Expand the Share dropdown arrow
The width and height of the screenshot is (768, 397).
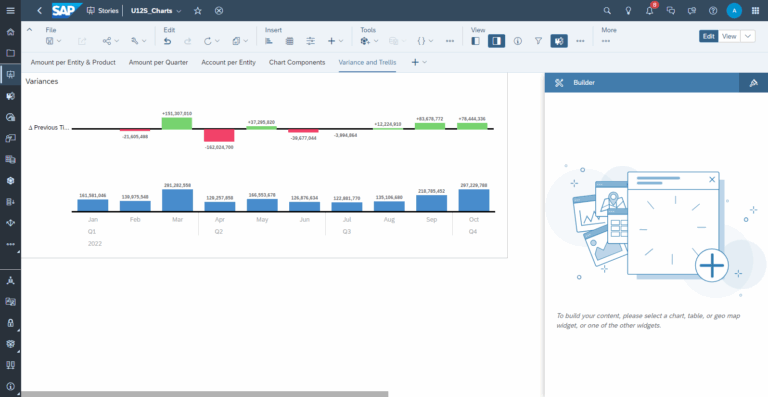pos(116,41)
